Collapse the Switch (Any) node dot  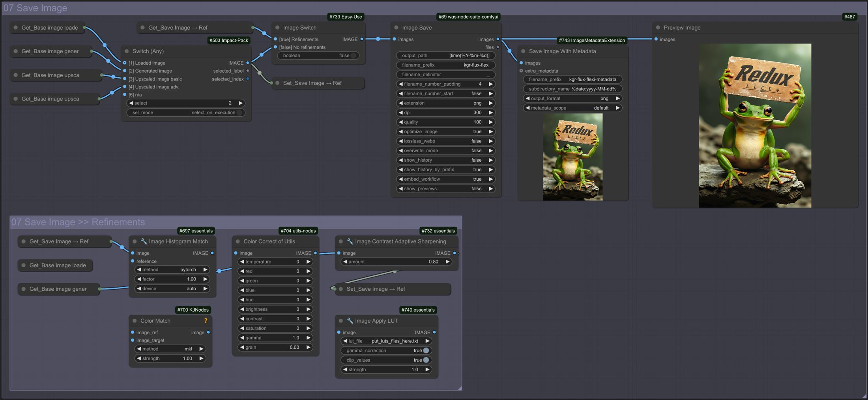coord(127,51)
